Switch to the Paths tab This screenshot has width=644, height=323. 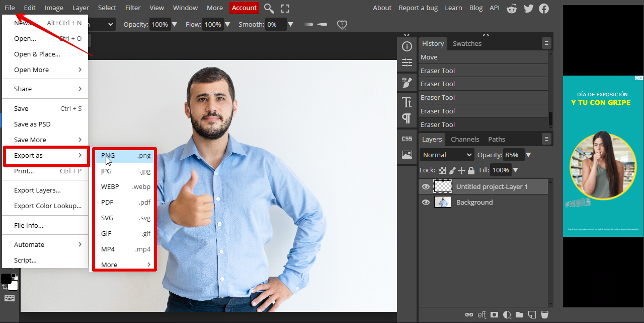tap(497, 139)
